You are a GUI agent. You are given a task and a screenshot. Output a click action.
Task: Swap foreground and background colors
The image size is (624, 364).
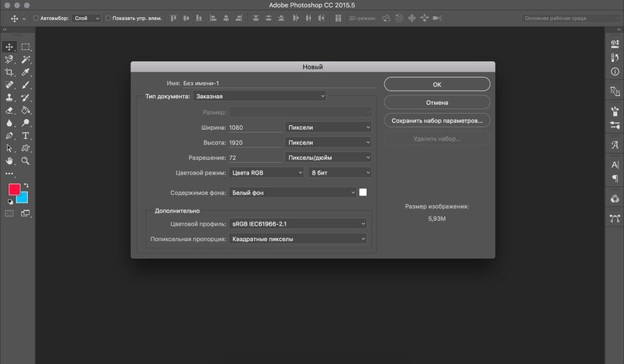[x=26, y=185]
